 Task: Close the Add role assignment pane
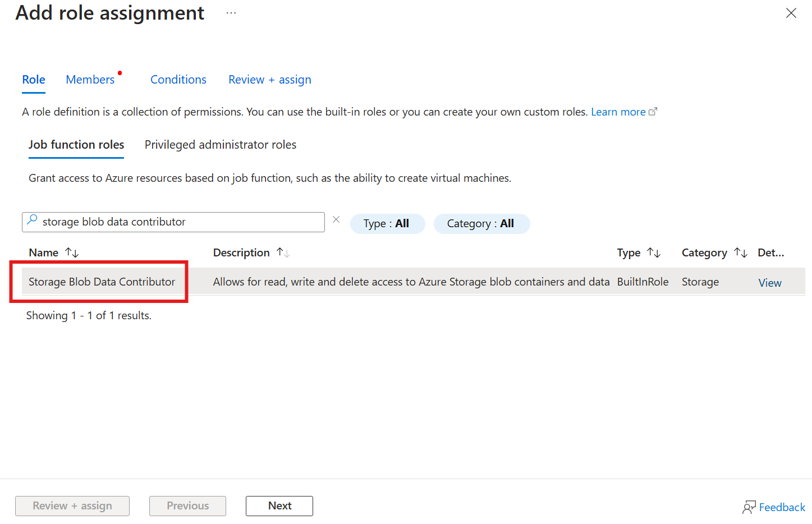tap(791, 13)
